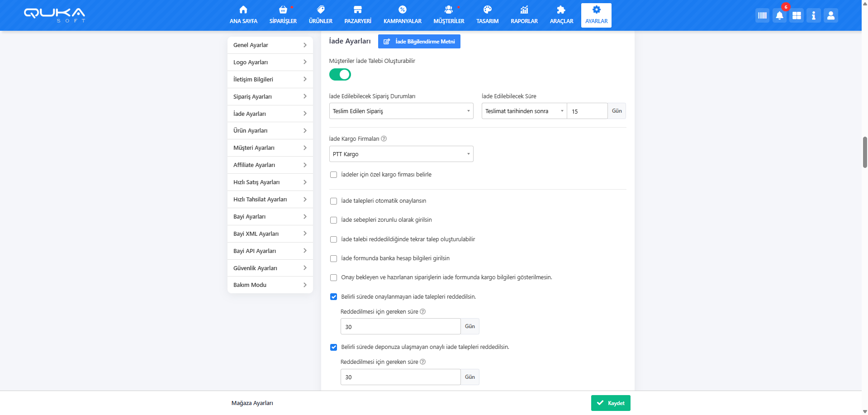Viewport: 868px width, 415px height.
Task: Open Güvenlik Ayarları in the sidebar
Action: [270, 268]
